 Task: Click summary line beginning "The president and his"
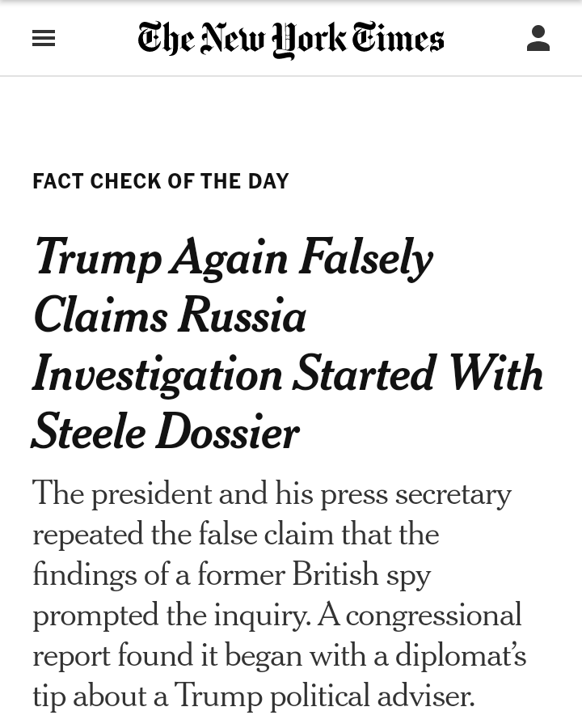272,493
